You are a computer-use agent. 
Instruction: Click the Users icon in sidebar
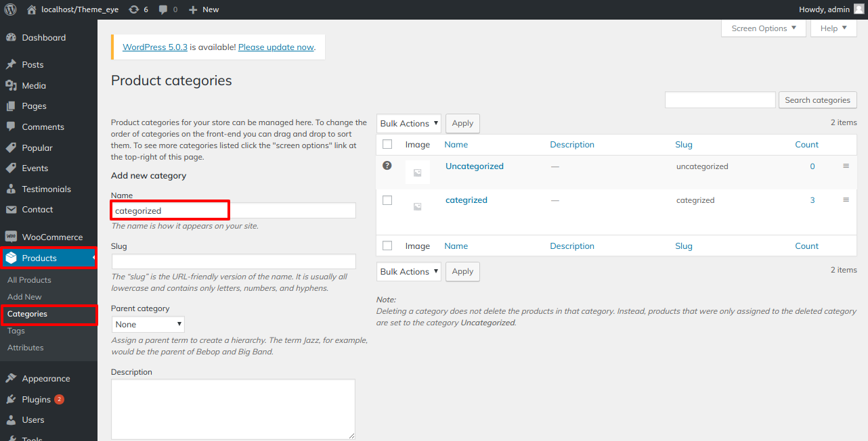(11, 420)
